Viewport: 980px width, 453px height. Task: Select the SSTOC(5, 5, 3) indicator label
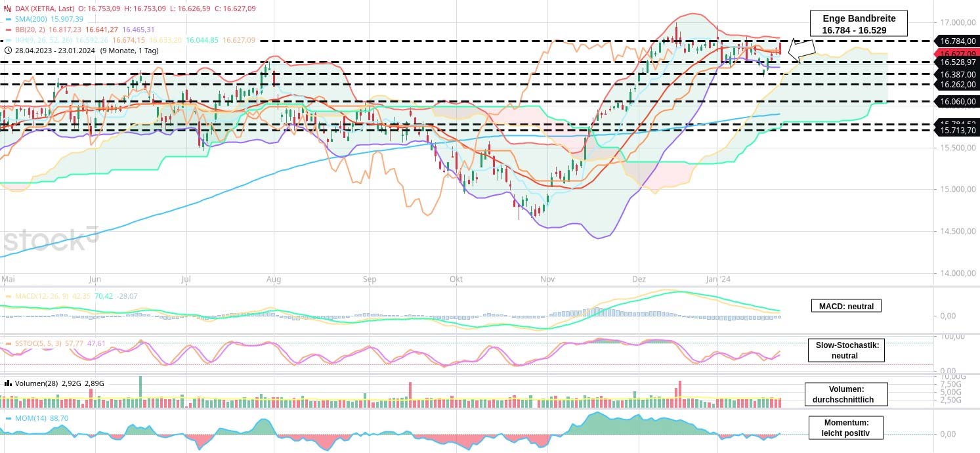coord(39,343)
